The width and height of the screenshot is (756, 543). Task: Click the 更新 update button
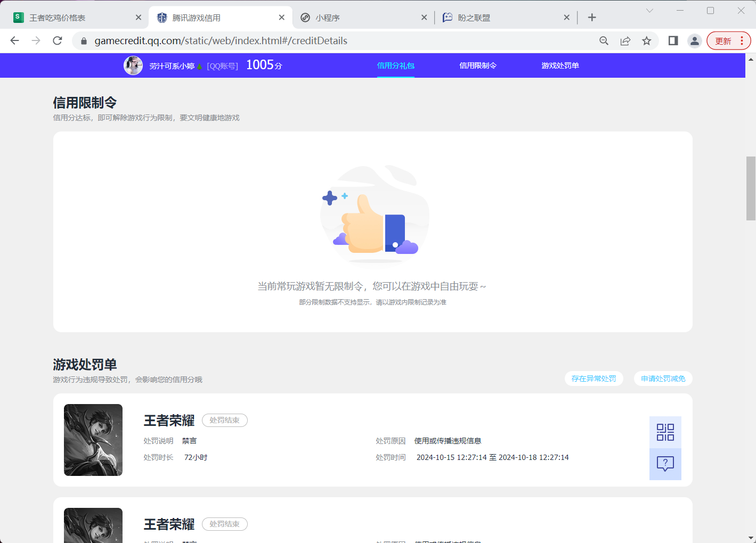pyautogui.click(x=728, y=41)
